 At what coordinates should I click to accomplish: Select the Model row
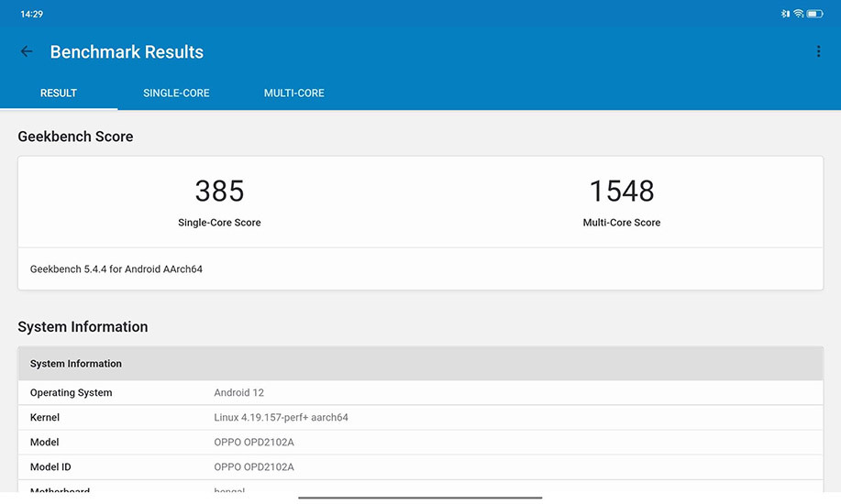tap(420, 443)
